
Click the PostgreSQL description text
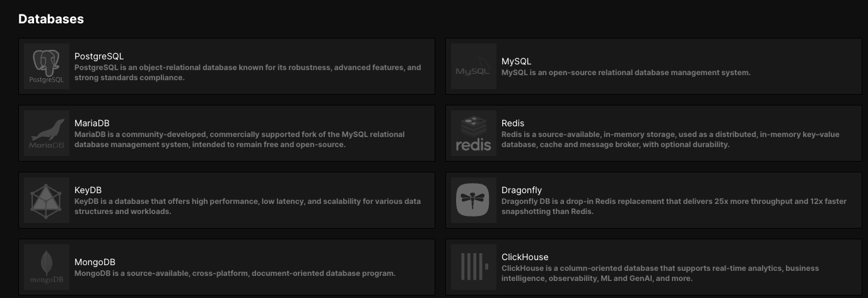point(247,73)
